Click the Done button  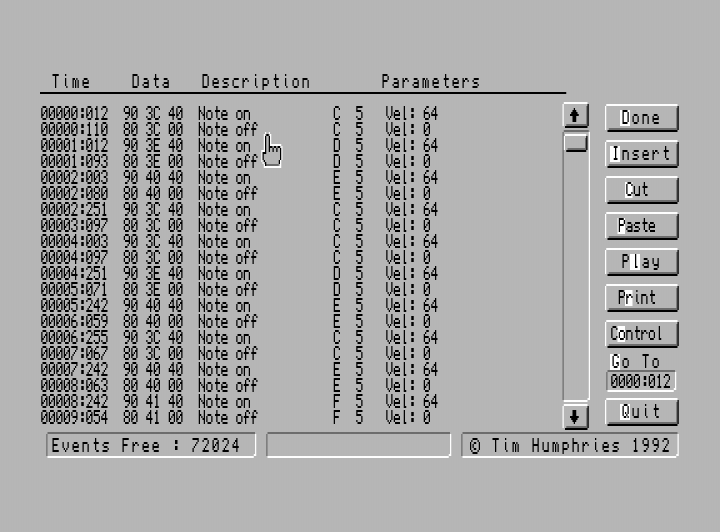pyautogui.click(x=641, y=118)
